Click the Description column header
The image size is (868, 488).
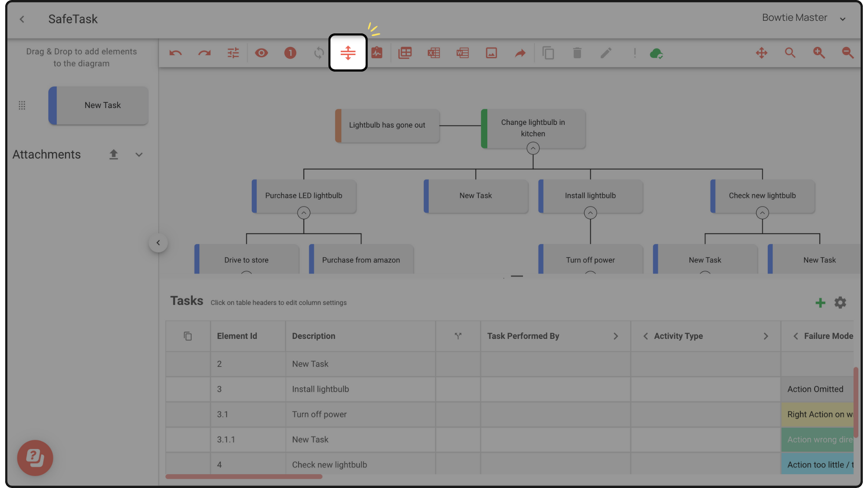tap(313, 336)
